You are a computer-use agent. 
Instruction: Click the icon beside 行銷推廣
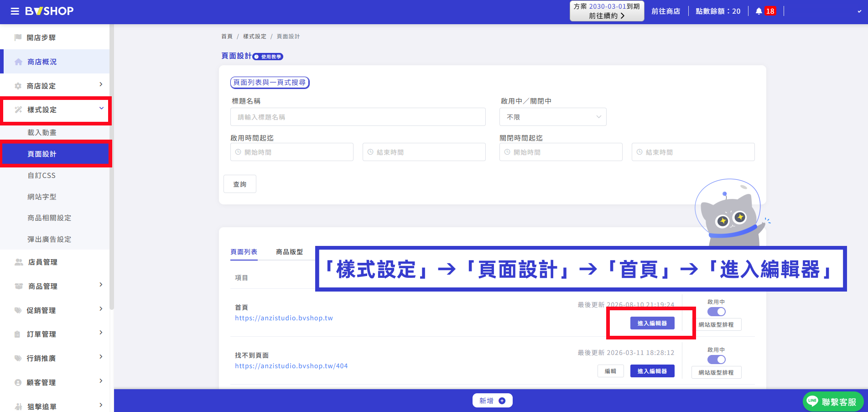pos(18,358)
